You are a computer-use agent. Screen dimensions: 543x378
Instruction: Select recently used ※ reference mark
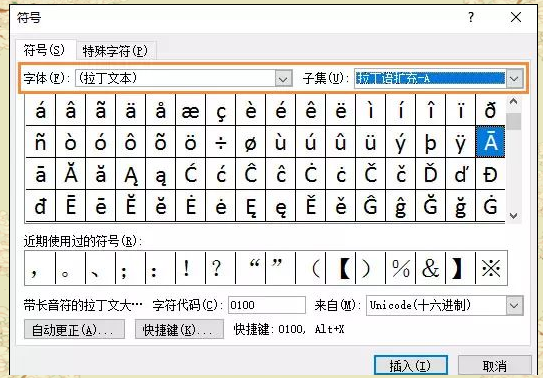(x=491, y=268)
